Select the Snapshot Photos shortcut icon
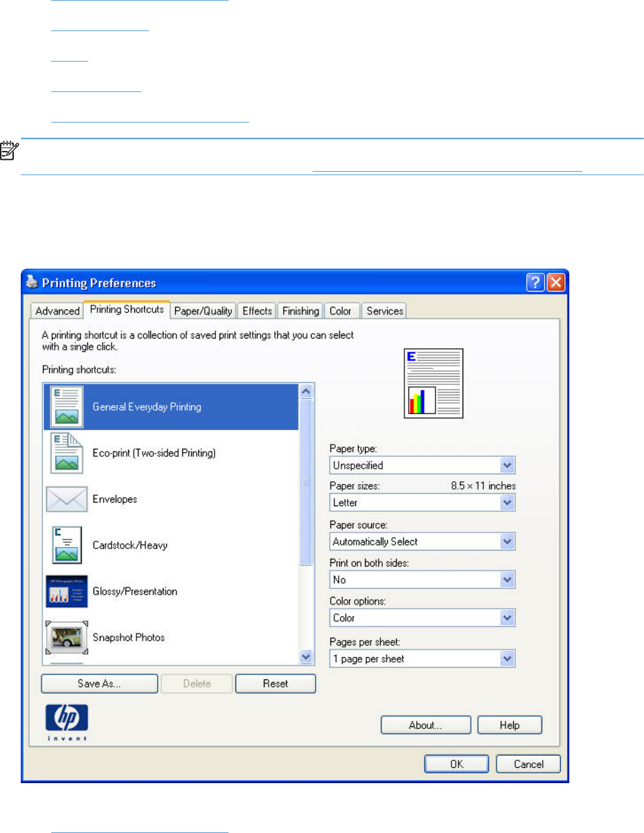This screenshot has height=833, width=644. (66, 637)
